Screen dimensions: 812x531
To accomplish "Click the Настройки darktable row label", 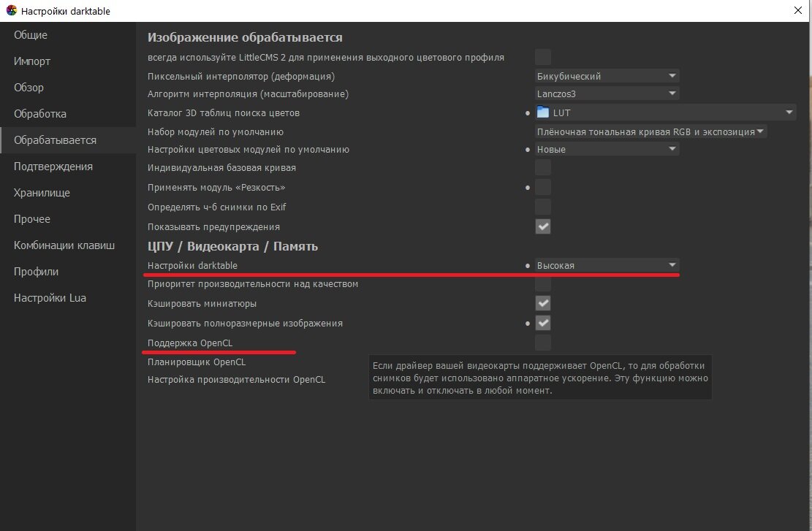I will 193,266.
